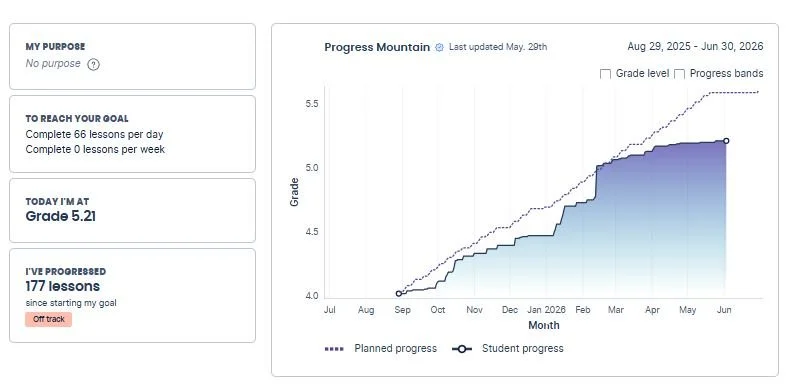Click the steep February jump on progress line
790x385 pixels.
tap(596, 182)
